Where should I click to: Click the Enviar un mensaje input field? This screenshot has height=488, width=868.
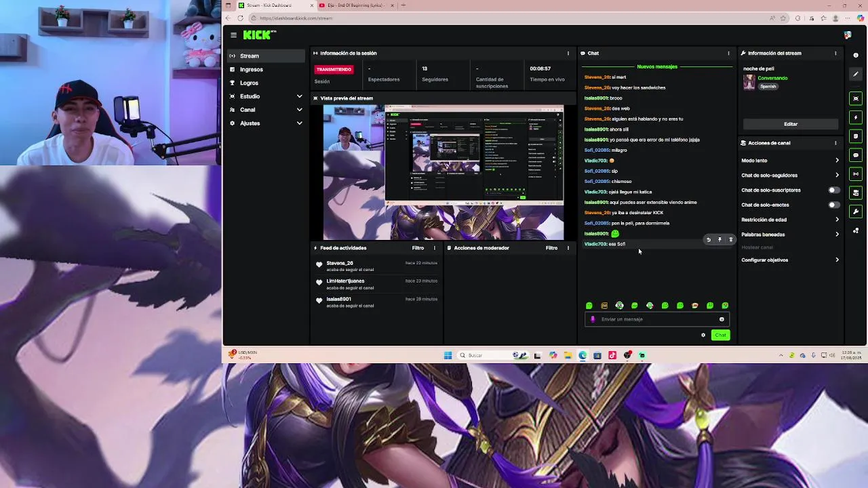click(x=656, y=319)
